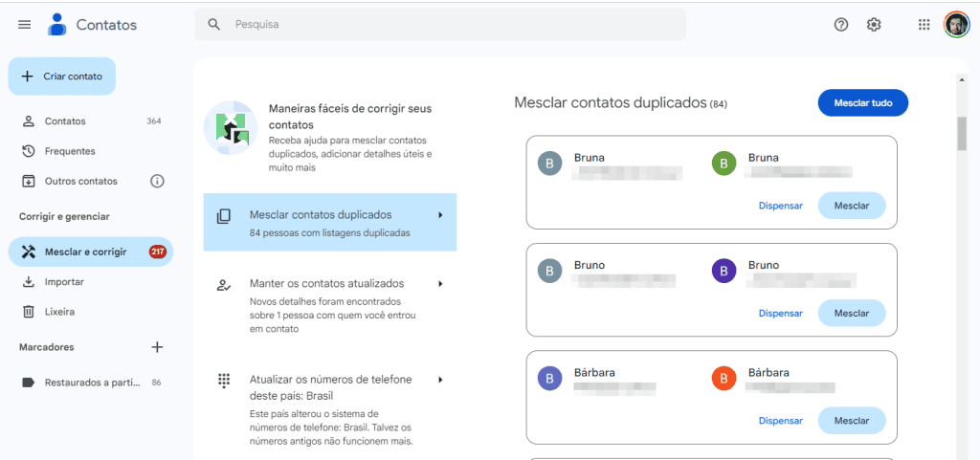Click the Frequentes history icon
The height and width of the screenshot is (460, 980).
pos(28,151)
